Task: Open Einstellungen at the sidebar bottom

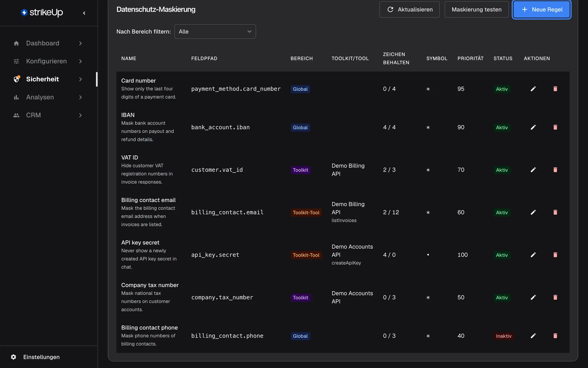Action: (x=41, y=357)
